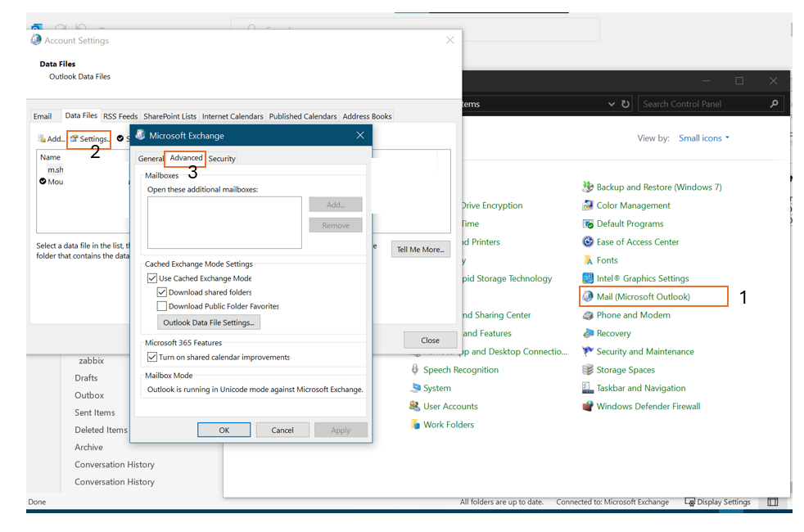Enable Download Public Folder Favorites
Screen dimensions: 804x532
(x=162, y=306)
